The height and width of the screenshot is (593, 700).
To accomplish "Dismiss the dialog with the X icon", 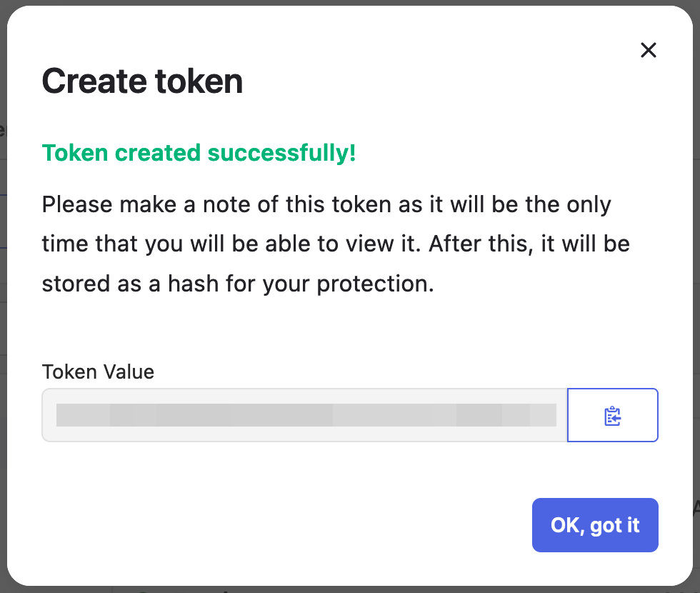I will [648, 50].
